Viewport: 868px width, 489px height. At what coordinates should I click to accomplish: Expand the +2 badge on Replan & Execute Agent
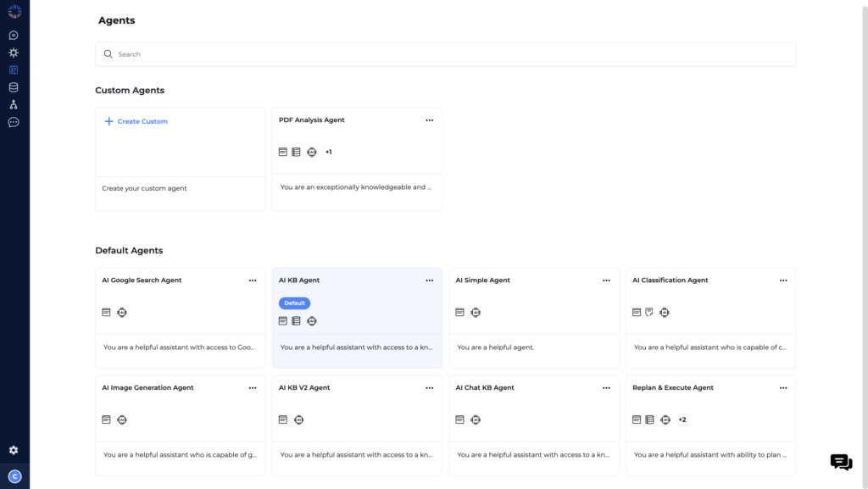pos(682,420)
